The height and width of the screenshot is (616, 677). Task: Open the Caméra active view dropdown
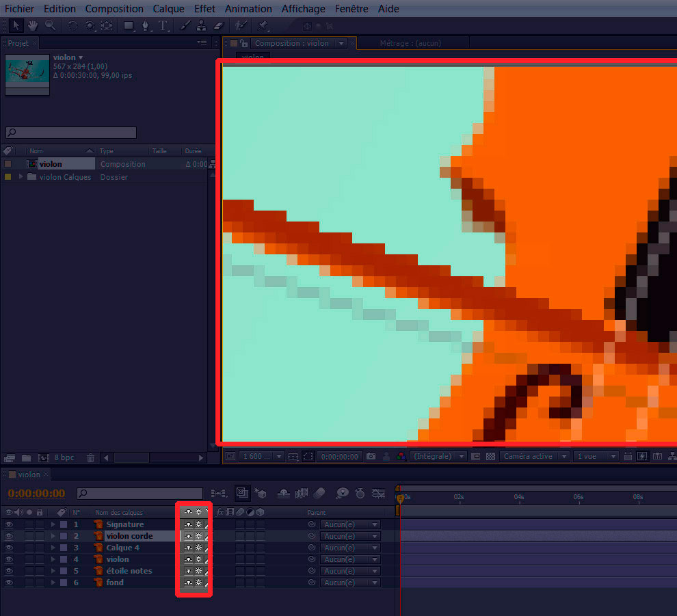tap(535, 456)
